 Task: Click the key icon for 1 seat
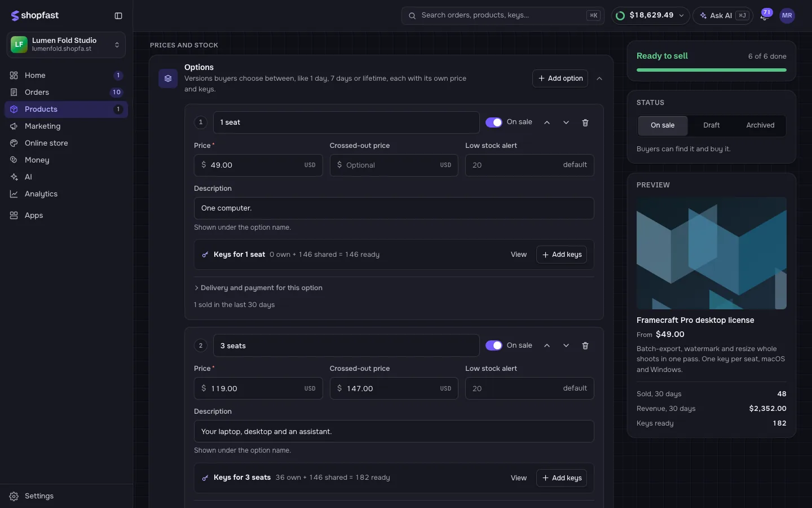pos(205,255)
